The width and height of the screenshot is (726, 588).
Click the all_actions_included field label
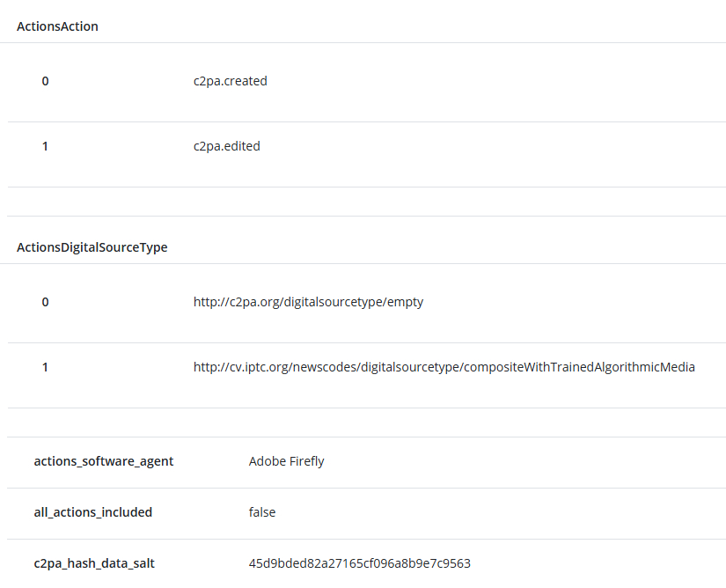pos(93,512)
